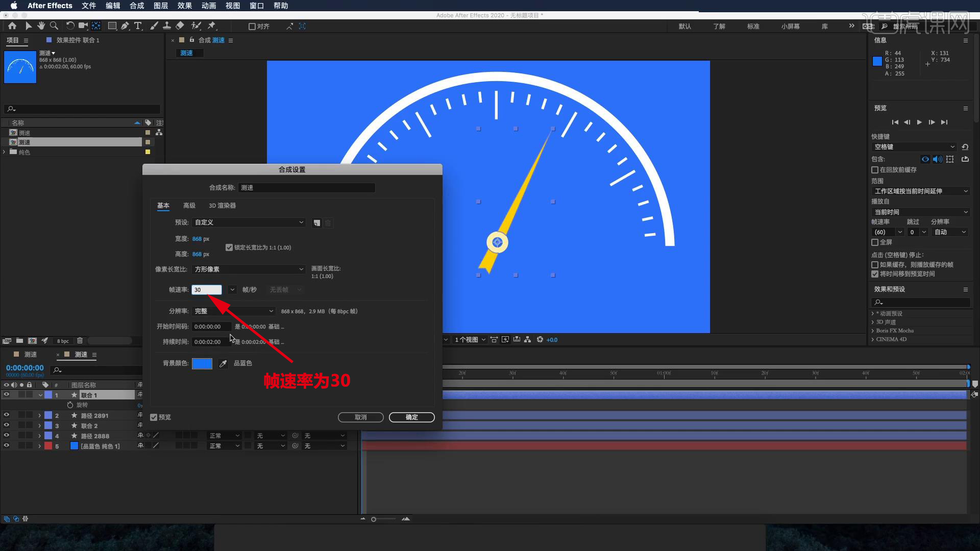Switch to 标准 workspace
The width and height of the screenshot is (980, 551).
tap(753, 27)
